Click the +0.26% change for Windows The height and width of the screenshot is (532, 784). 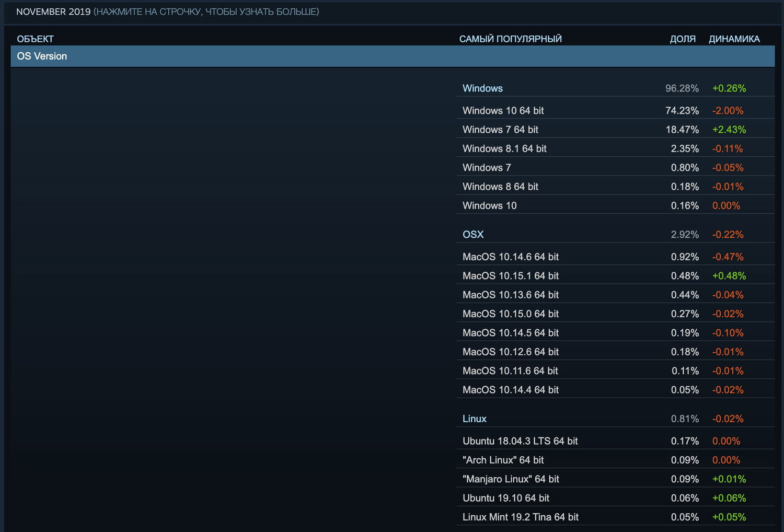coord(729,88)
